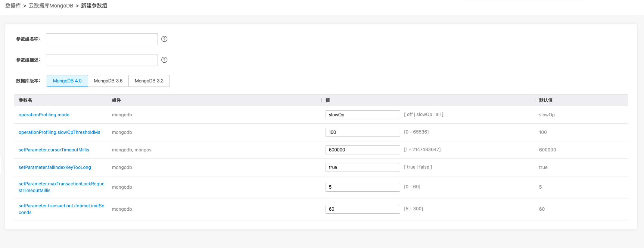Edit the cursorTimeoutMillis value 600000
Screen dimensions: 644x248
coord(363,150)
